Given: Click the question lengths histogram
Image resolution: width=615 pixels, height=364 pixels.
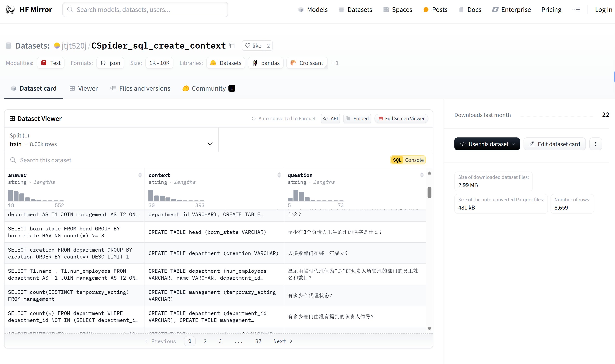Looking at the screenshot, I should click(316, 195).
